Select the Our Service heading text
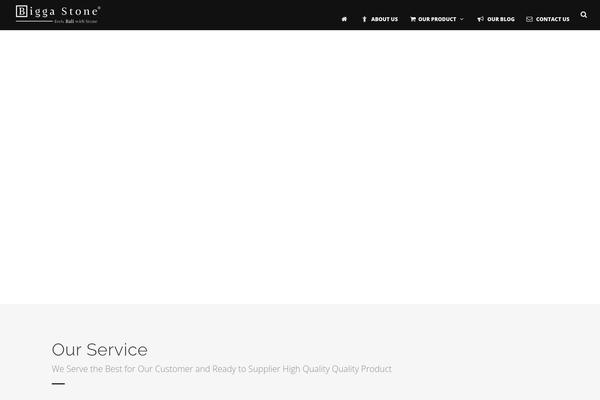 click(99, 349)
